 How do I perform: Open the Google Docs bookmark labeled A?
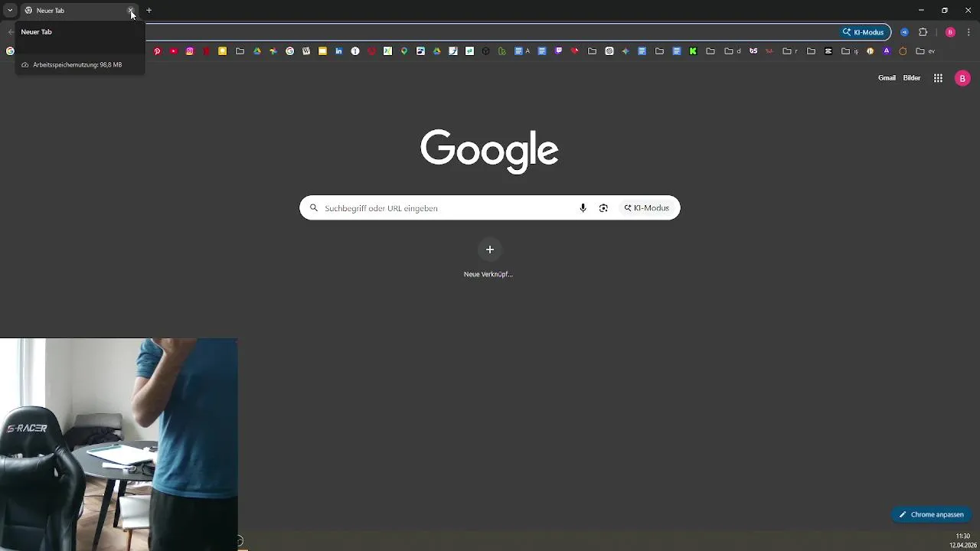click(522, 51)
